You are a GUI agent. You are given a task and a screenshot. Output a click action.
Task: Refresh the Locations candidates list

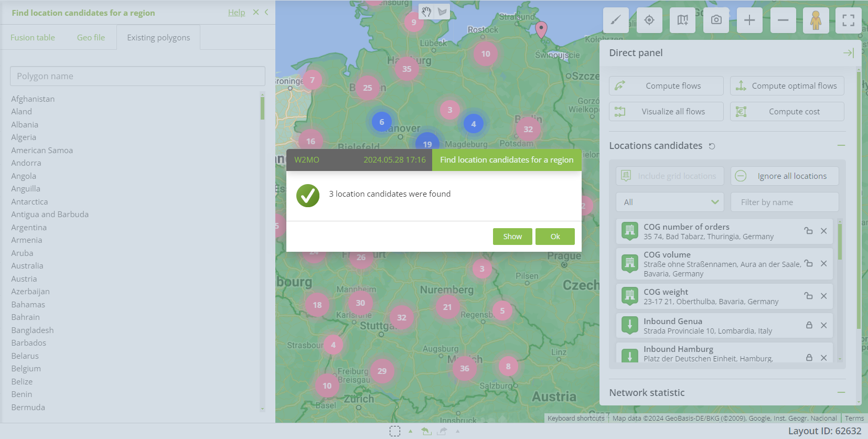click(712, 146)
